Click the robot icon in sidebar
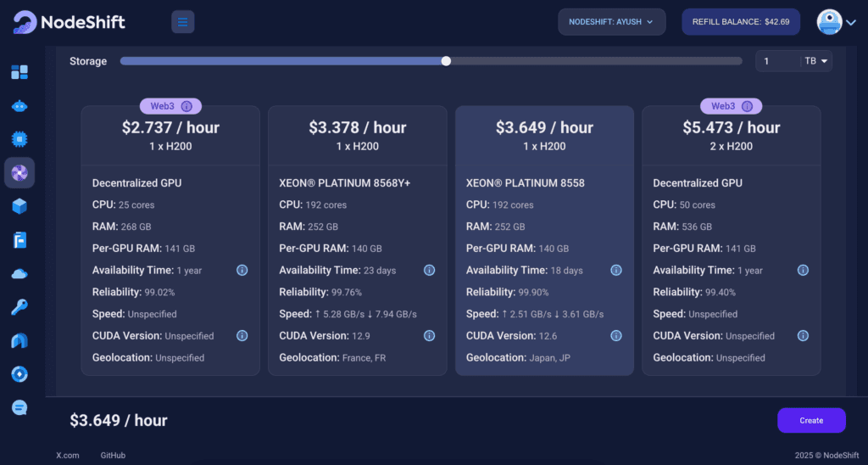Viewport: 868px width, 465px height. tap(19, 106)
